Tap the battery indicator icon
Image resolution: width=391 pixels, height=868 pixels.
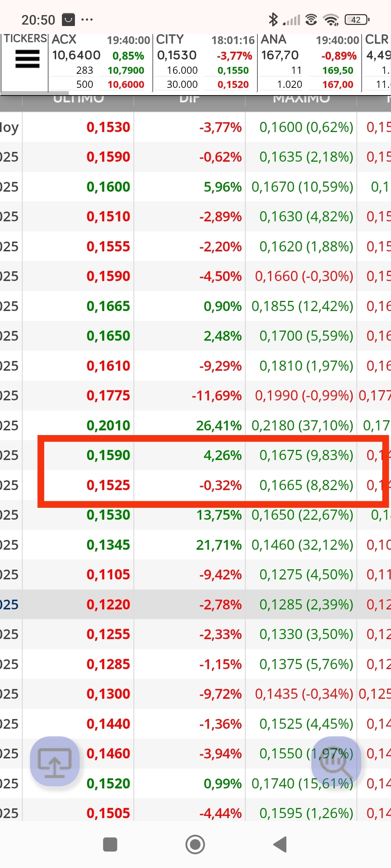pos(357,20)
